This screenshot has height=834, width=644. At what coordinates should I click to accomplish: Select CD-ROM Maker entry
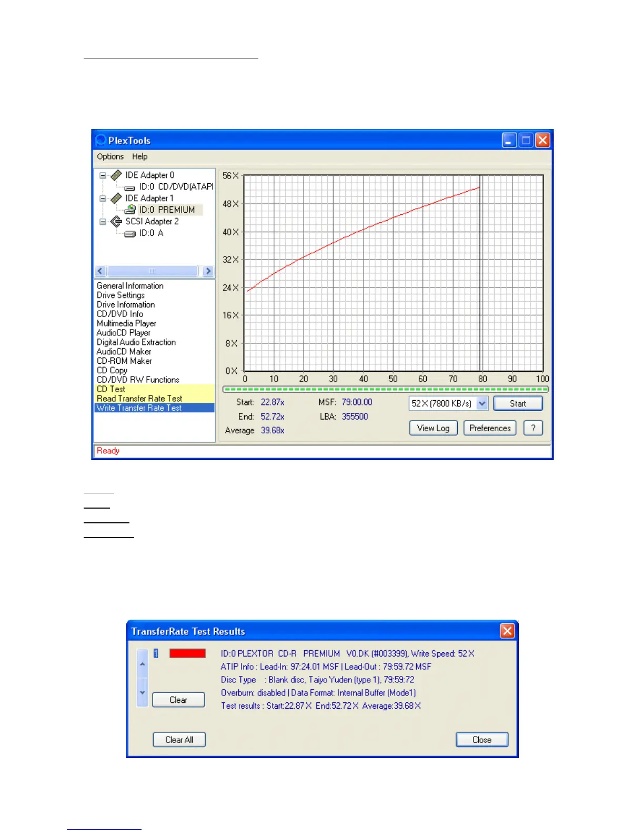tap(124, 361)
